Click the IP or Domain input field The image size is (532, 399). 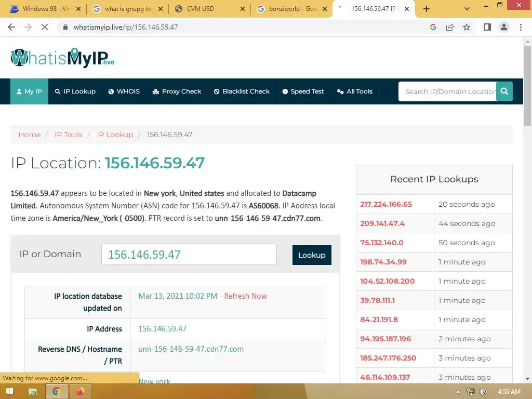189,254
